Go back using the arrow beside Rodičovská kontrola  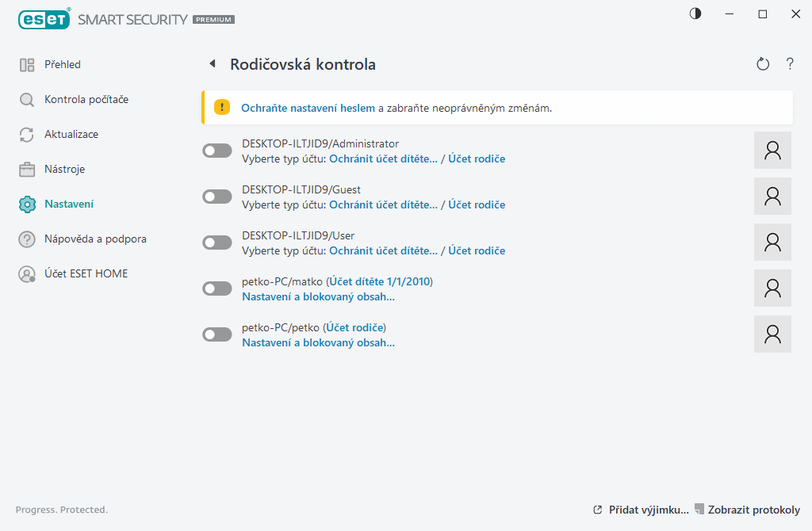click(x=213, y=63)
